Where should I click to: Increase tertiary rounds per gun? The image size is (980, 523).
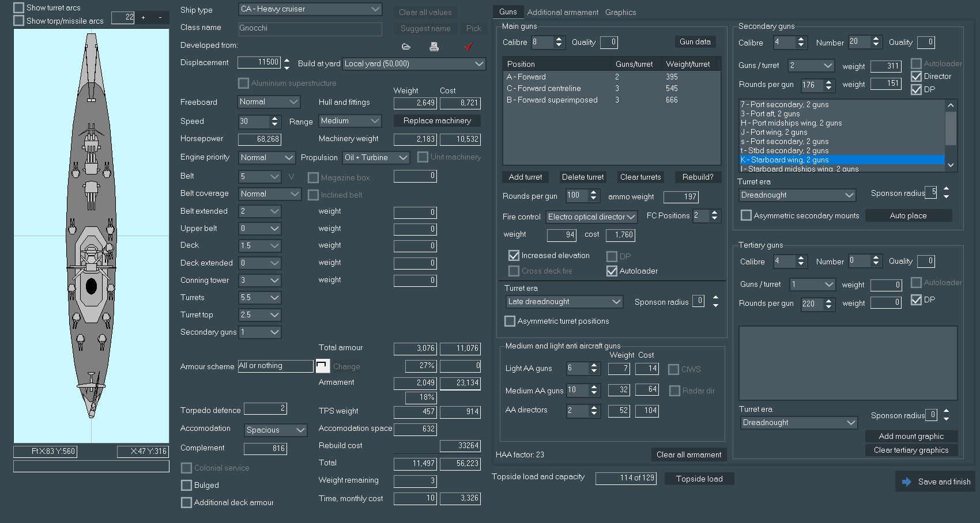coord(828,301)
